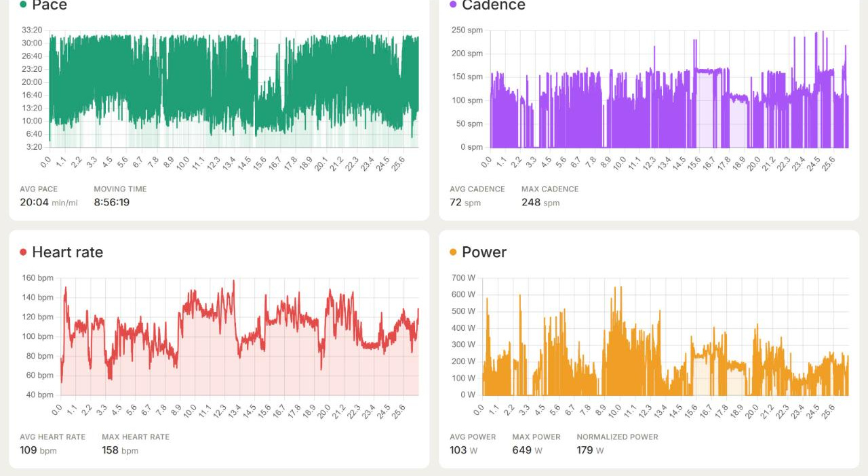Click the green Pace dot
This screenshot has width=868, height=476.
(23, 4)
